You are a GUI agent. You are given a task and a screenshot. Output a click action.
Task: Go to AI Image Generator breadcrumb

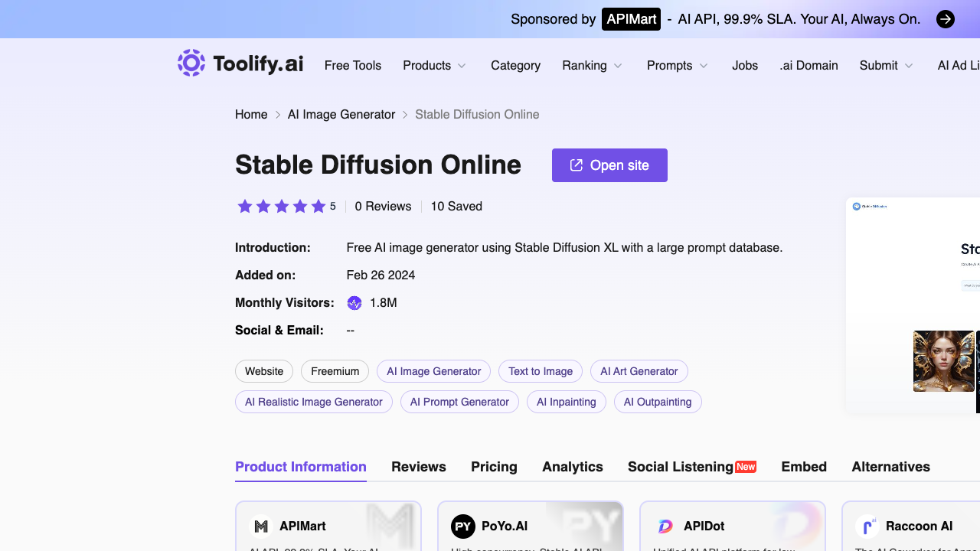[x=341, y=115]
